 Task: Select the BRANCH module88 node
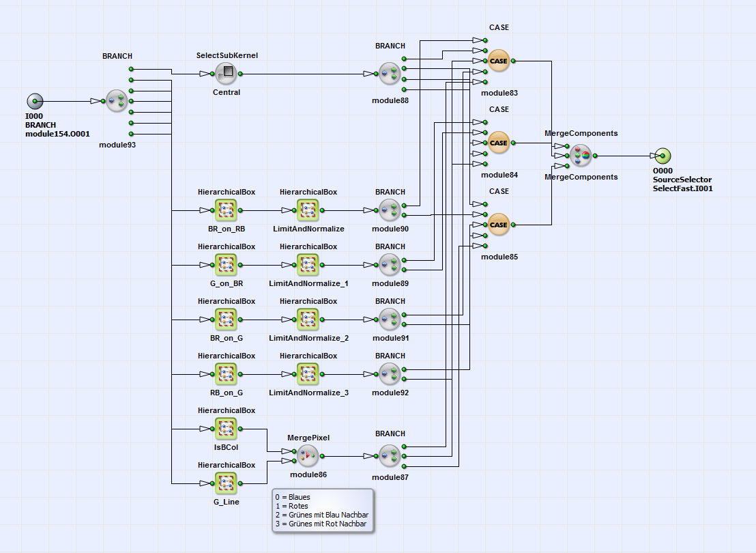(390, 73)
